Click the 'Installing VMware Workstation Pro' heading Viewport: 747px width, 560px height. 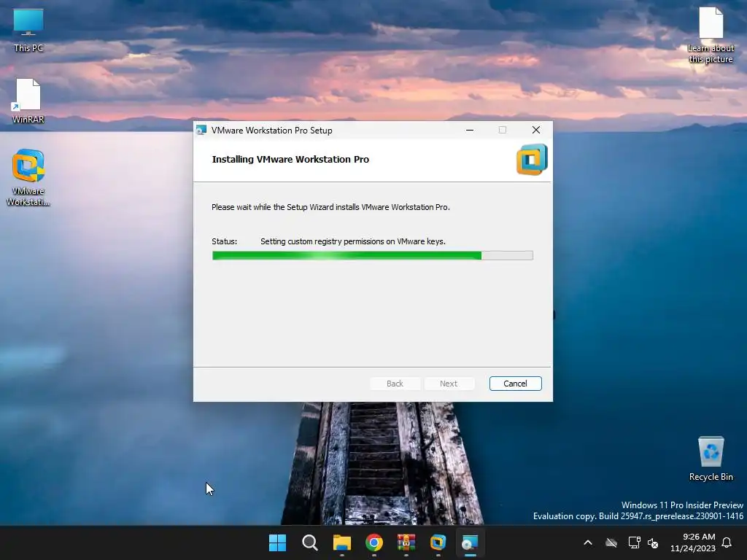pos(290,160)
